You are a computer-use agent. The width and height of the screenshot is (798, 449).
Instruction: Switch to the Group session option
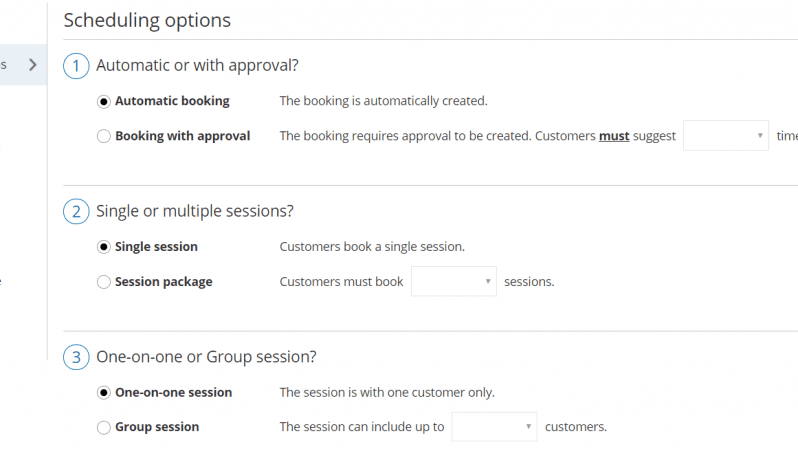(104, 427)
